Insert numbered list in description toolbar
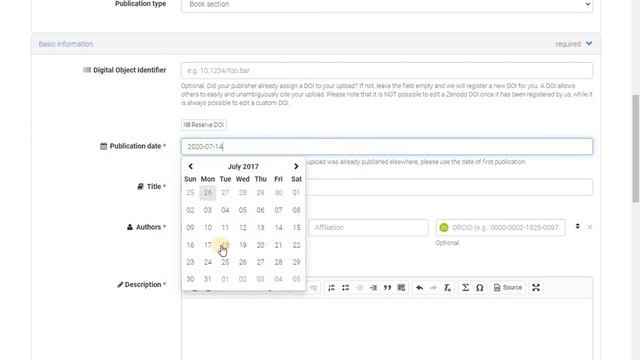The height and width of the screenshot is (360, 640). coord(331,288)
